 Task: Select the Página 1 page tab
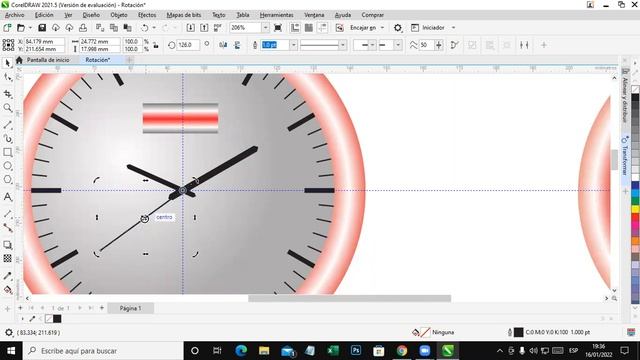[x=131, y=308]
